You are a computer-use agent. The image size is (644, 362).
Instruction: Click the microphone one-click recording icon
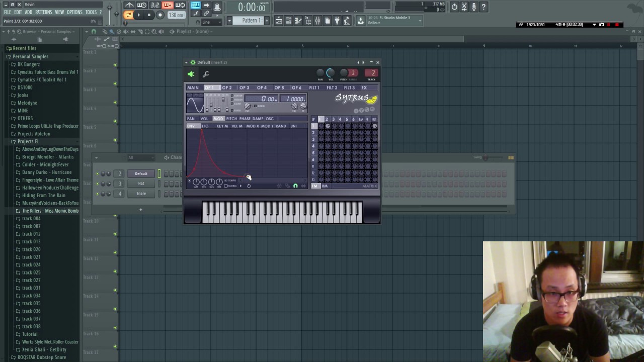click(474, 7)
